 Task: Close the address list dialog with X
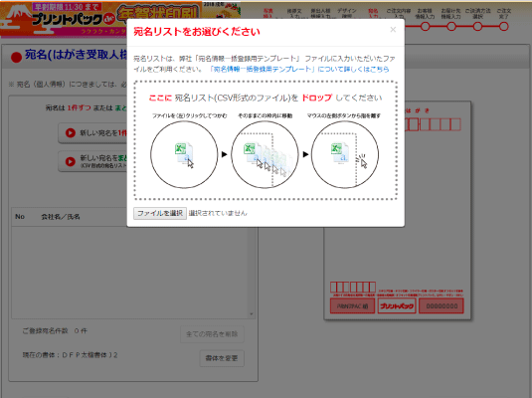pos(393,30)
